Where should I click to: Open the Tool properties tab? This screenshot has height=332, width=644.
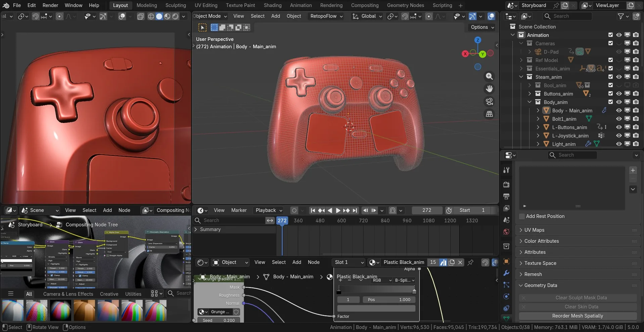click(x=506, y=170)
